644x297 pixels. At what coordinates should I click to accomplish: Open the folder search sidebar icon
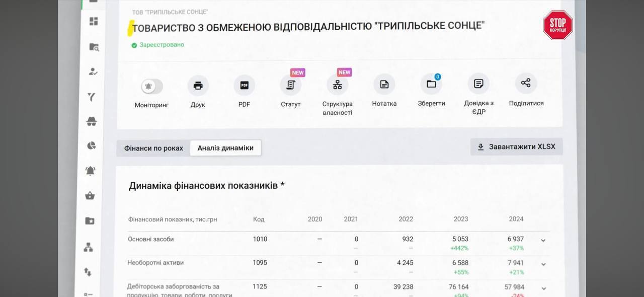[x=94, y=47]
